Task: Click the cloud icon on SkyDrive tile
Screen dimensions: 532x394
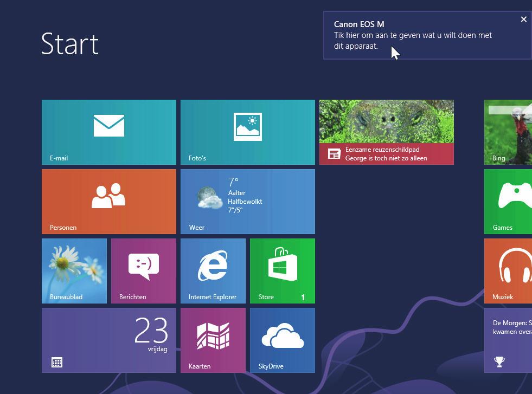Action: click(x=283, y=335)
